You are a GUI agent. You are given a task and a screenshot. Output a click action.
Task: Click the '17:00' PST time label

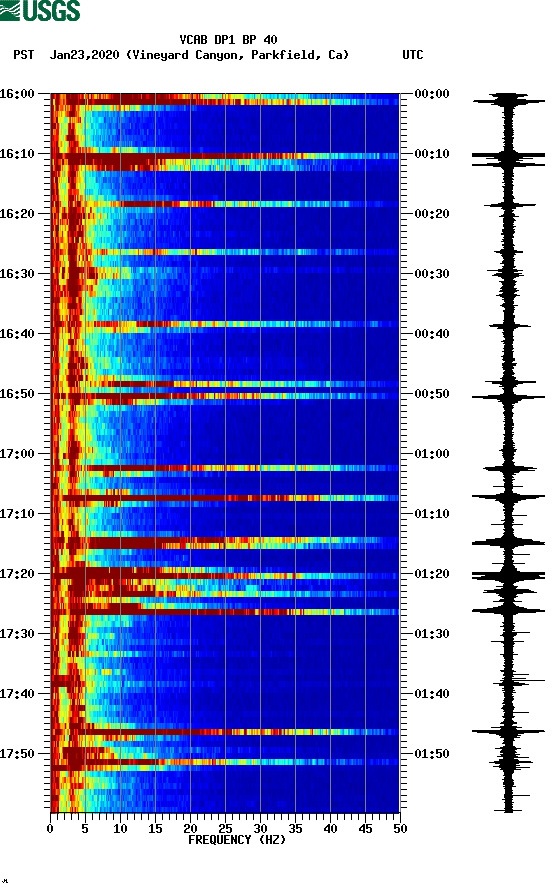point(17,453)
